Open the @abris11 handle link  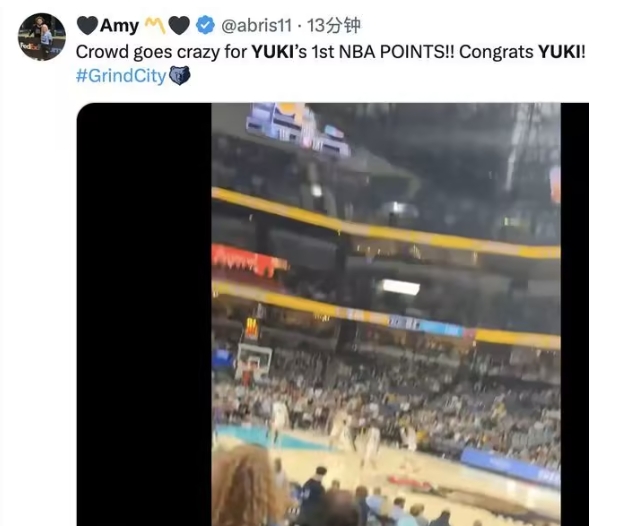tap(257, 26)
